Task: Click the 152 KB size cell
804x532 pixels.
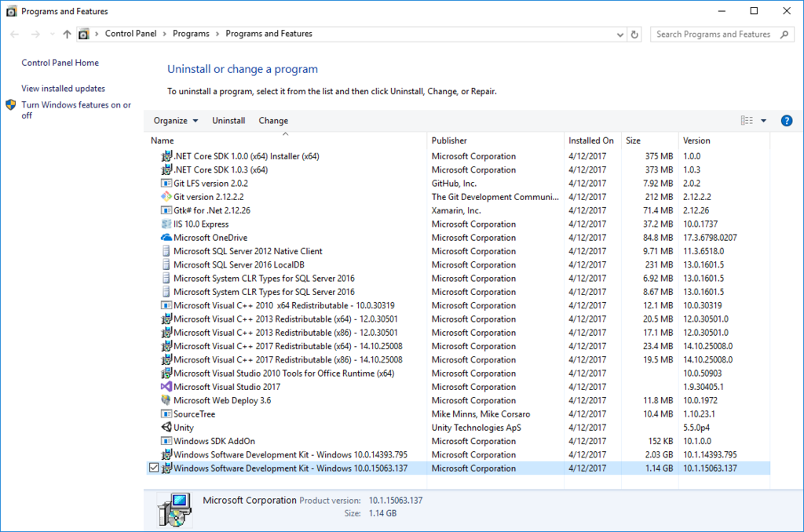Action: [660, 441]
